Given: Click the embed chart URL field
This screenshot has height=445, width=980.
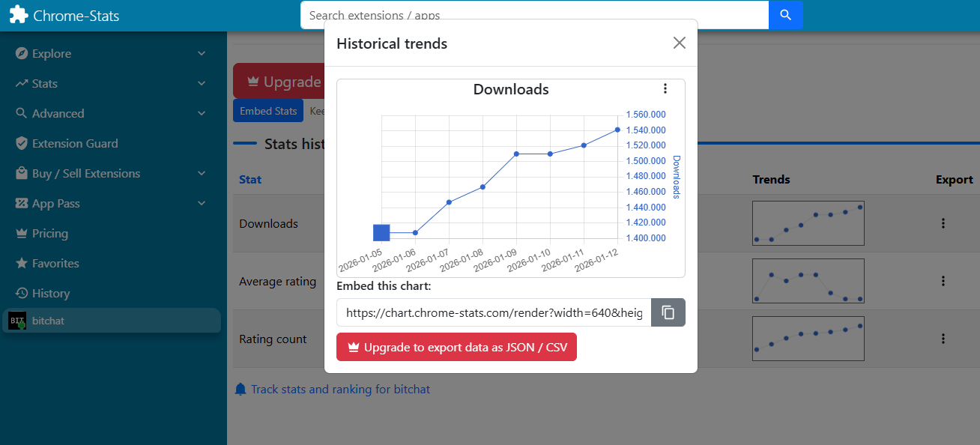Looking at the screenshot, I should click(493, 312).
